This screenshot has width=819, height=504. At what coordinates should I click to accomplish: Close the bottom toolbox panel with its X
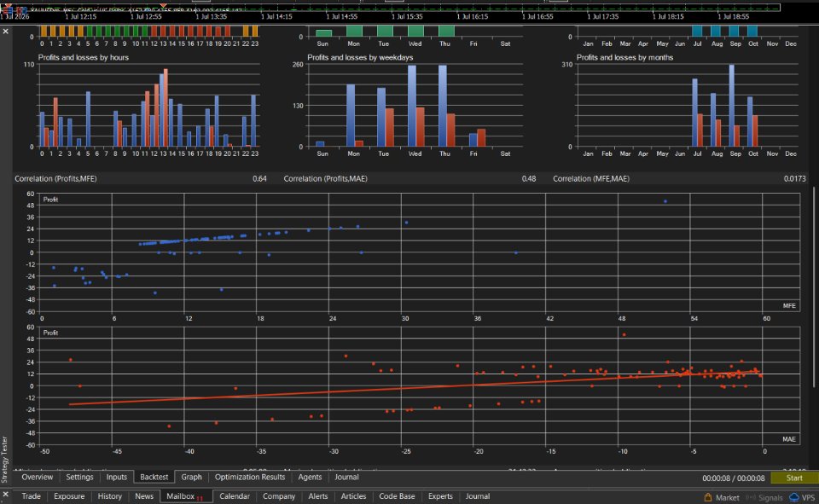(6, 494)
